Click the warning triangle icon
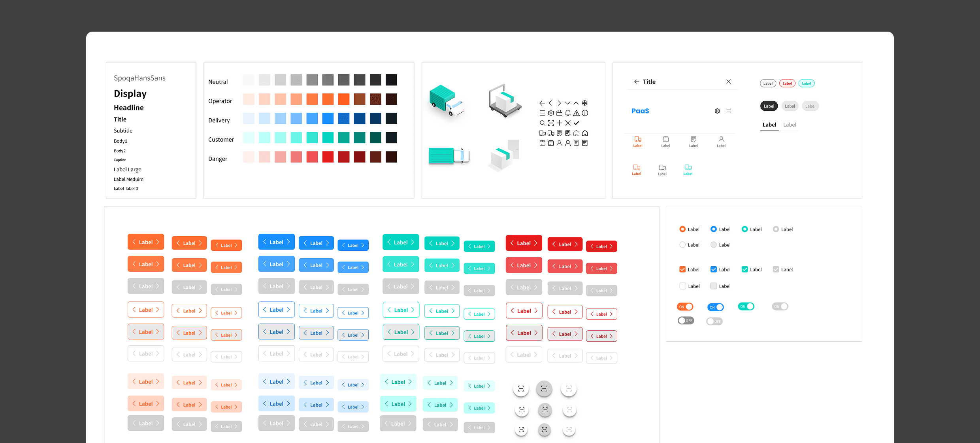Screen dimensions: 980x443 point(576,113)
